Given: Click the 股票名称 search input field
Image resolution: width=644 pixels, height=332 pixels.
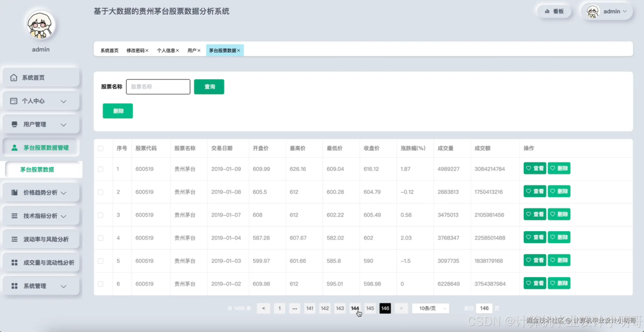Looking at the screenshot, I should click(158, 87).
